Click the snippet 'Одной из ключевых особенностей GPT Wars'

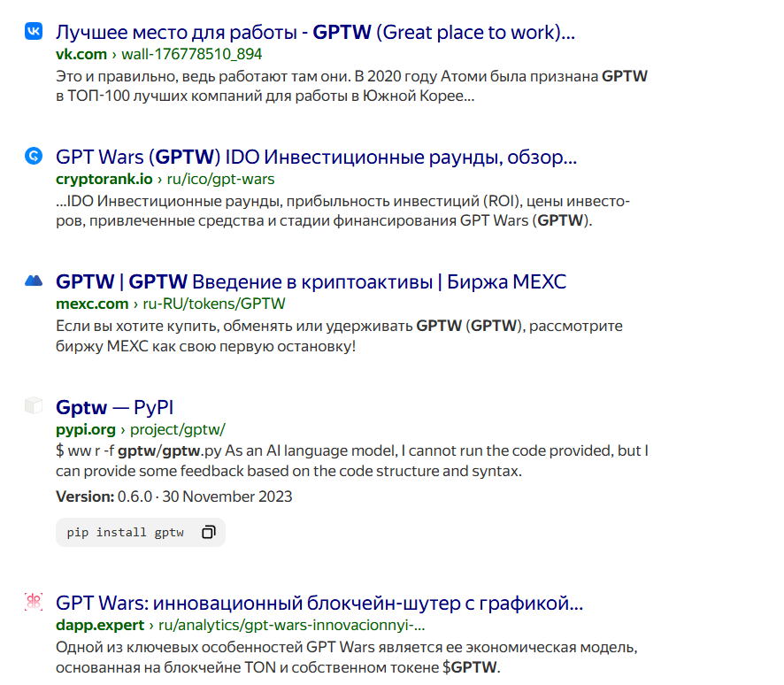(347, 648)
